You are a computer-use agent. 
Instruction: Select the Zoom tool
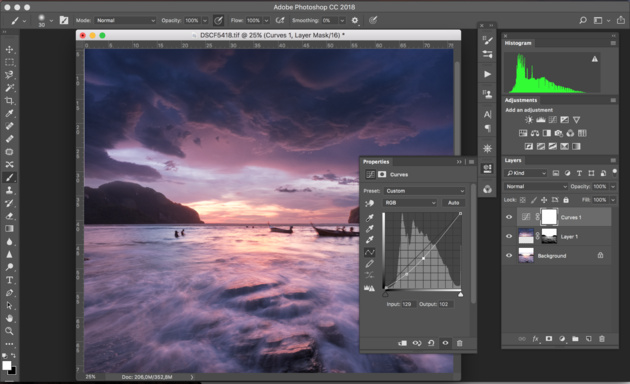pos(9,331)
